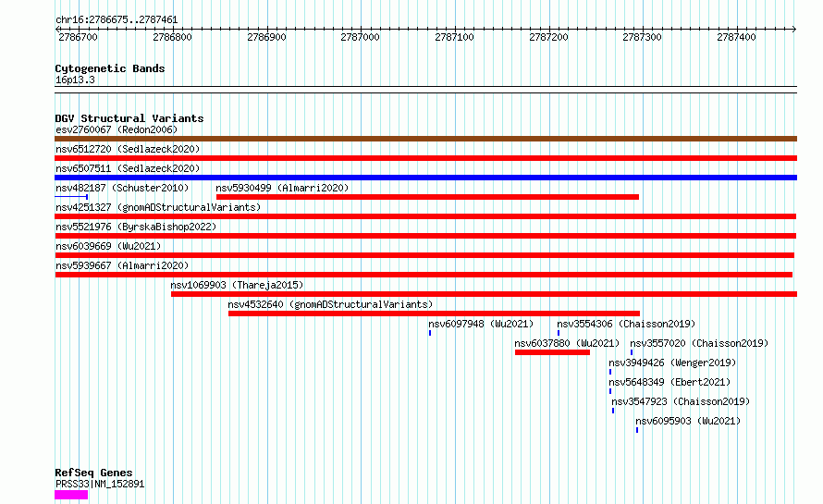Click the DGV Structural Variants track heading

[129, 118]
